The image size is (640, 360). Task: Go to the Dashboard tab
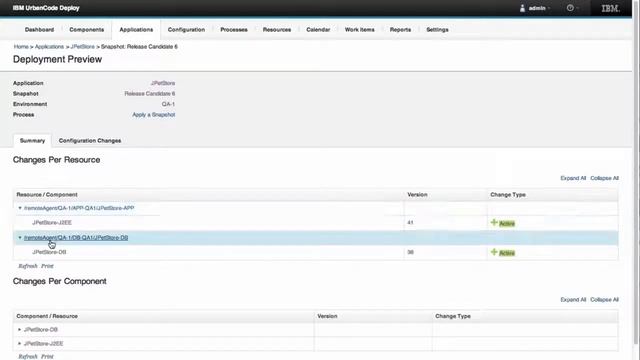tap(39, 30)
